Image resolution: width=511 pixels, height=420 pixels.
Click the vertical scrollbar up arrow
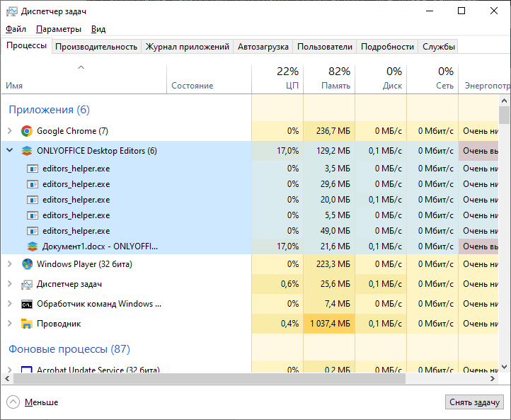tap(504, 101)
